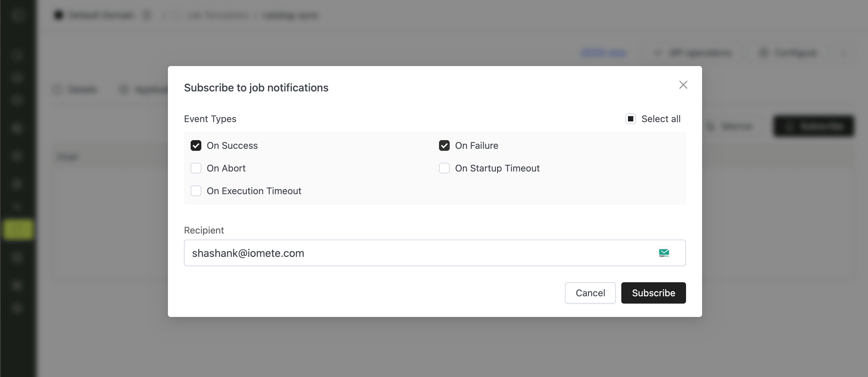868x377 pixels.
Task: Focus the Recipient email input field
Action: click(404, 253)
